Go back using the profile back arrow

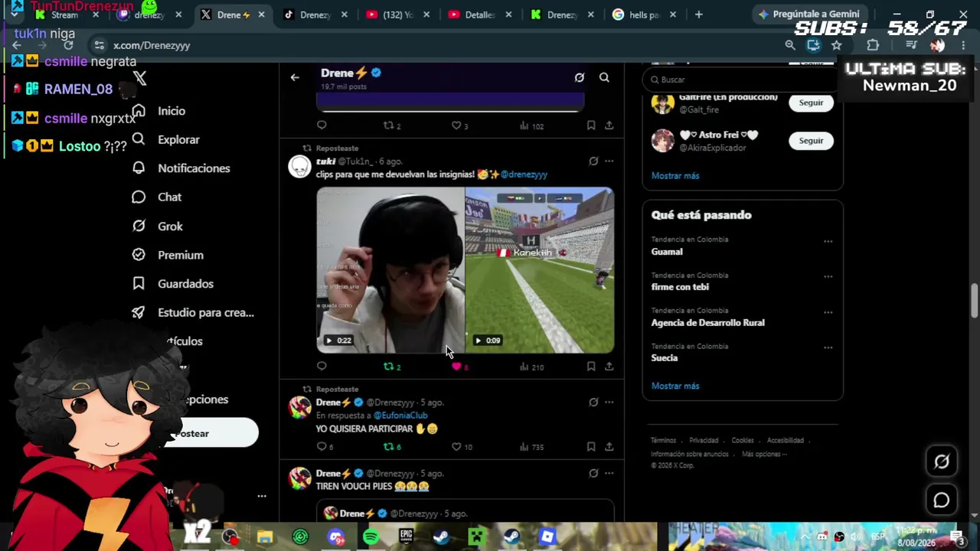tap(295, 77)
